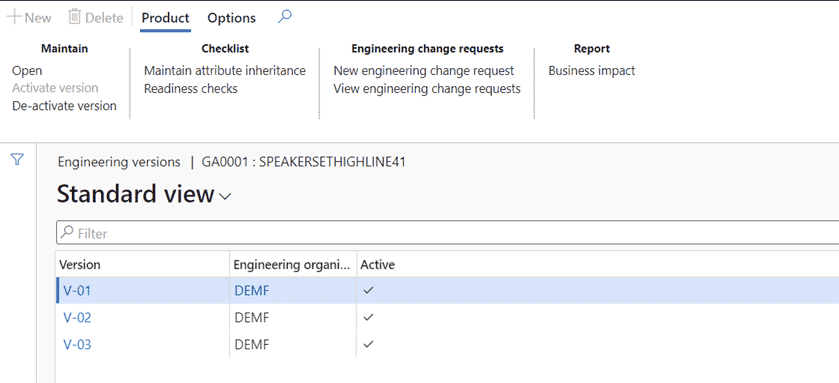Click the Delete button with trash icon
This screenshot has width=839, height=383.
[96, 18]
